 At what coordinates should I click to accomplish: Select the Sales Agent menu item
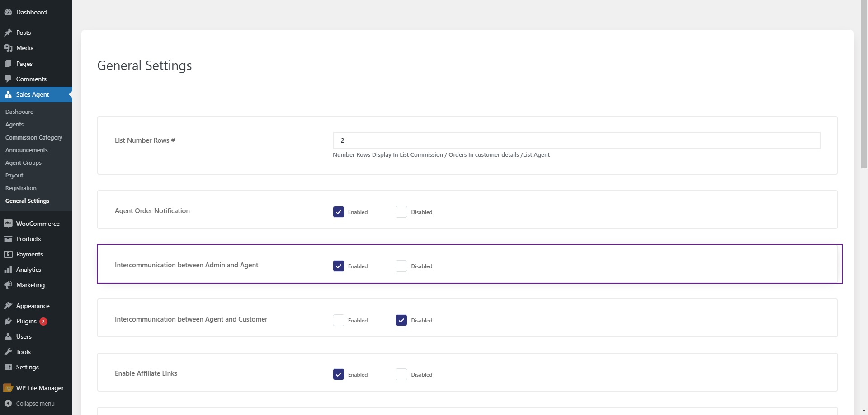(36, 94)
